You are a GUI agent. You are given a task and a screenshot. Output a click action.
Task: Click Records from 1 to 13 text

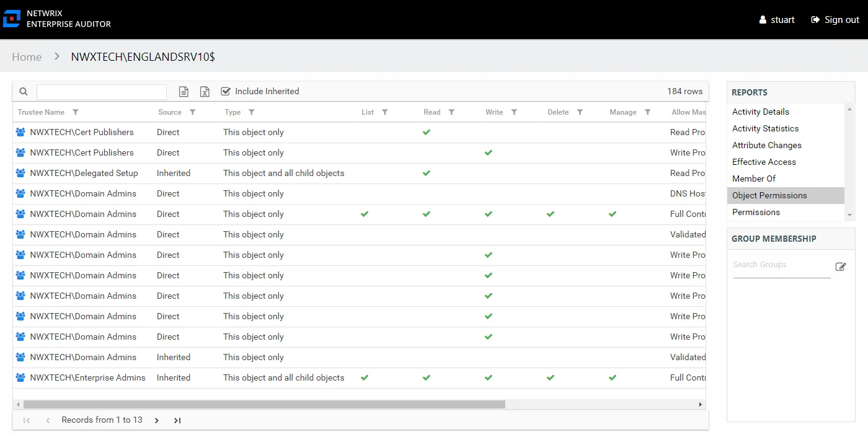pyautogui.click(x=102, y=420)
